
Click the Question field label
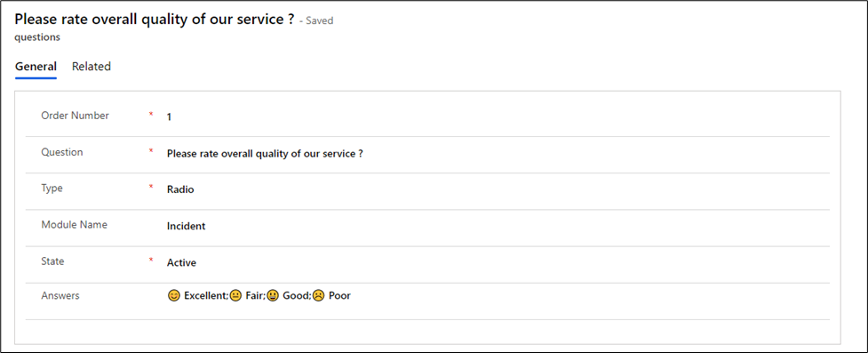tap(62, 152)
